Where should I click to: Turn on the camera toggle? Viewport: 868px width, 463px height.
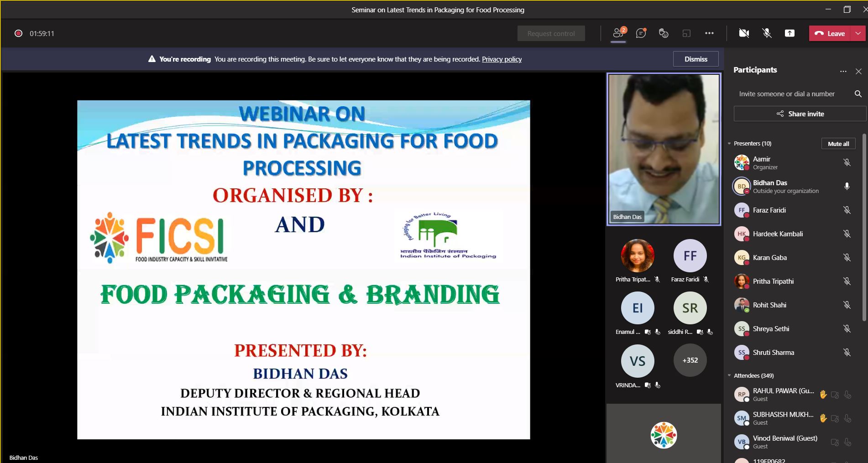[x=743, y=33]
